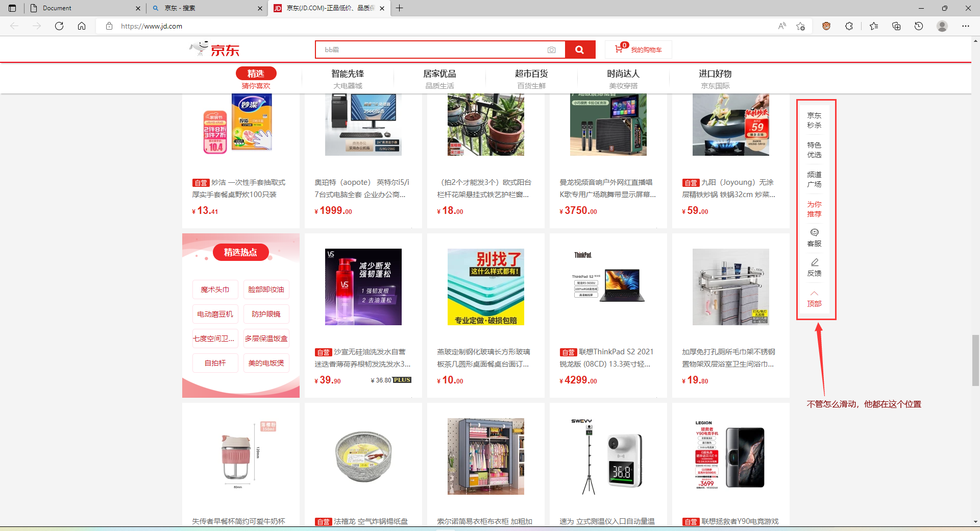Screen dimensions: 980x531
Task: Open ThinkPad S2 2021 laptop thumbnail
Action: tap(608, 287)
